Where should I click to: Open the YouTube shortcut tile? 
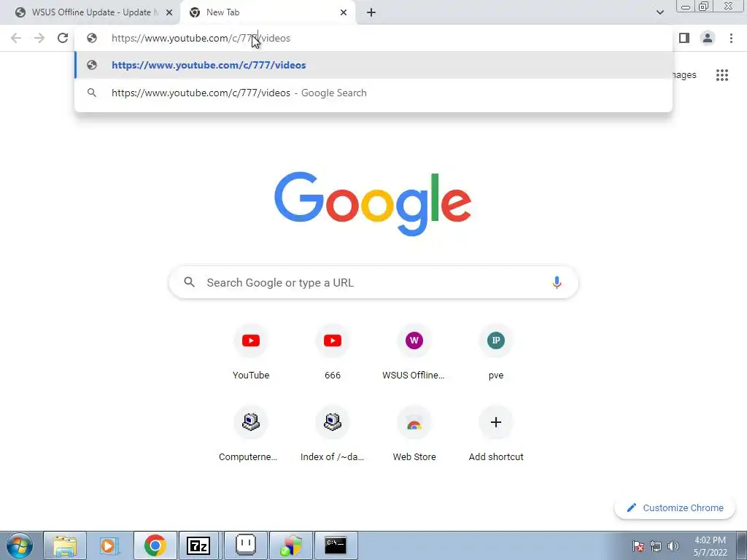click(x=251, y=351)
